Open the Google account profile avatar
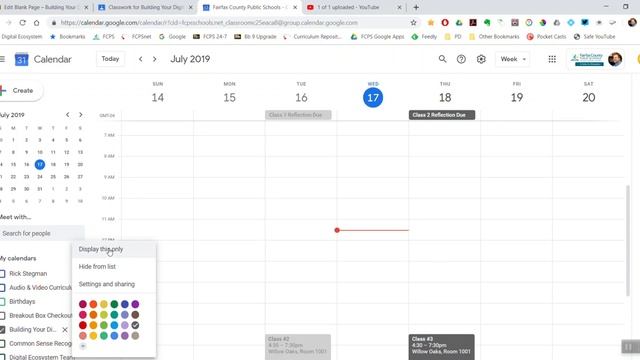The width and height of the screenshot is (640, 360). [x=615, y=59]
